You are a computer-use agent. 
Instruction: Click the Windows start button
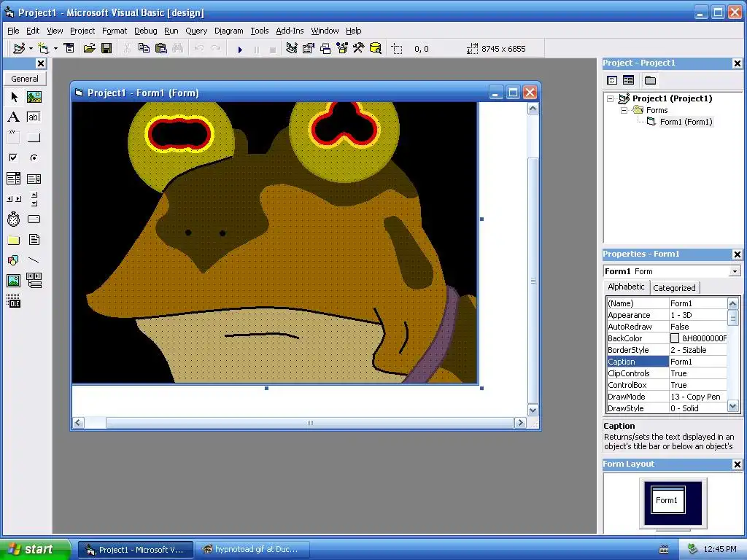pyautogui.click(x=35, y=550)
